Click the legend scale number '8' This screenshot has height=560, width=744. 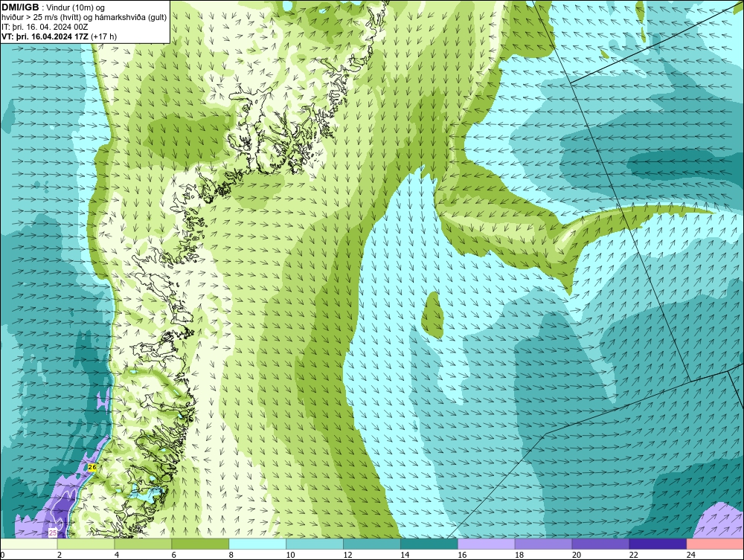pyautogui.click(x=231, y=555)
